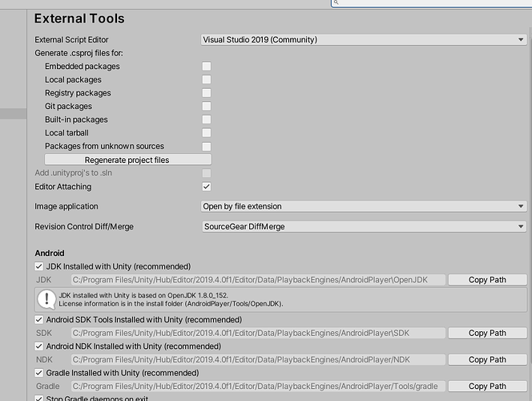This screenshot has height=401, width=532.
Task: Open the External Script Editor dropdown
Action: pos(364,40)
